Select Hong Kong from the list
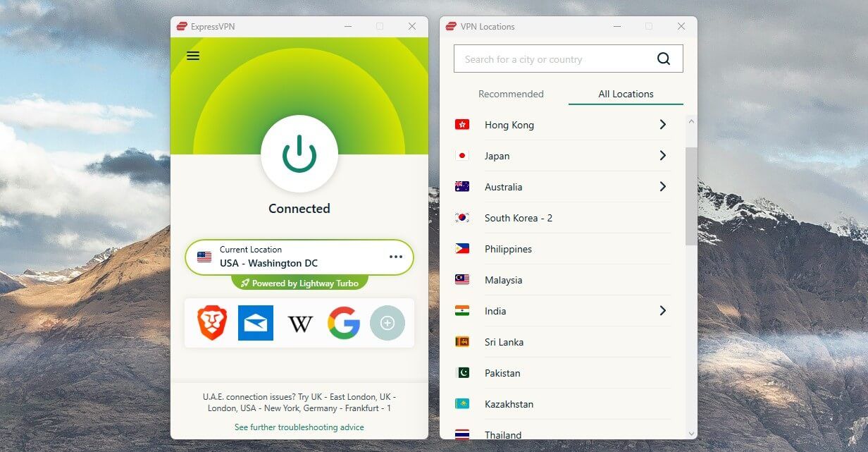Image resolution: width=868 pixels, height=452 pixels. point(509,125)
